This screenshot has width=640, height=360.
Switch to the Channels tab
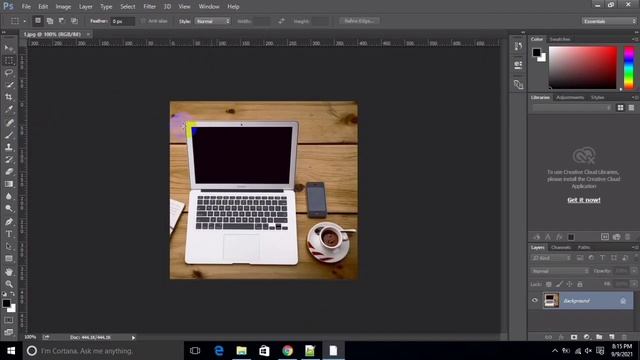(560, 247)
